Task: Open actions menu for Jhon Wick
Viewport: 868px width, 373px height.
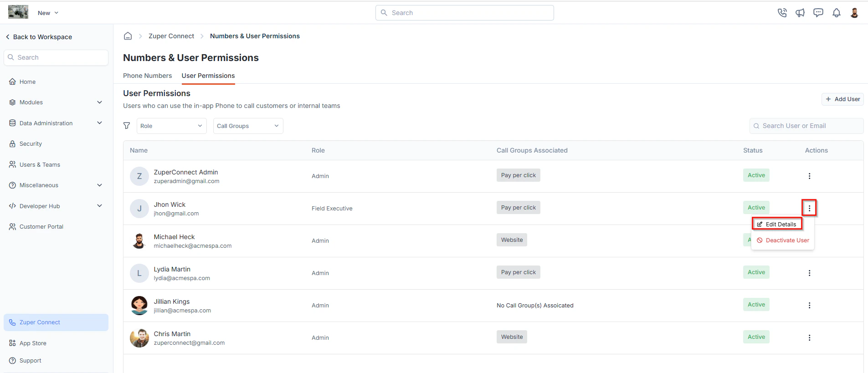Action: point(809,208)
